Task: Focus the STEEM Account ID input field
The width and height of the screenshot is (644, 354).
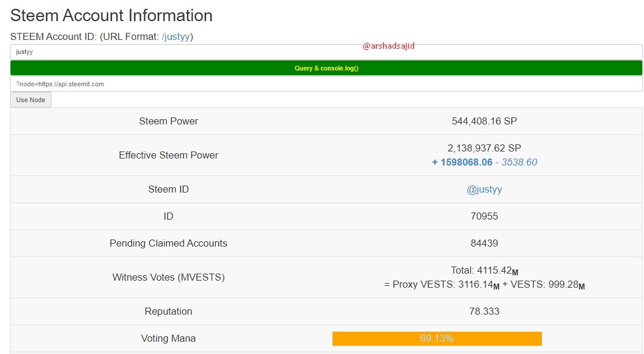Action: click(x=326, y=52)
